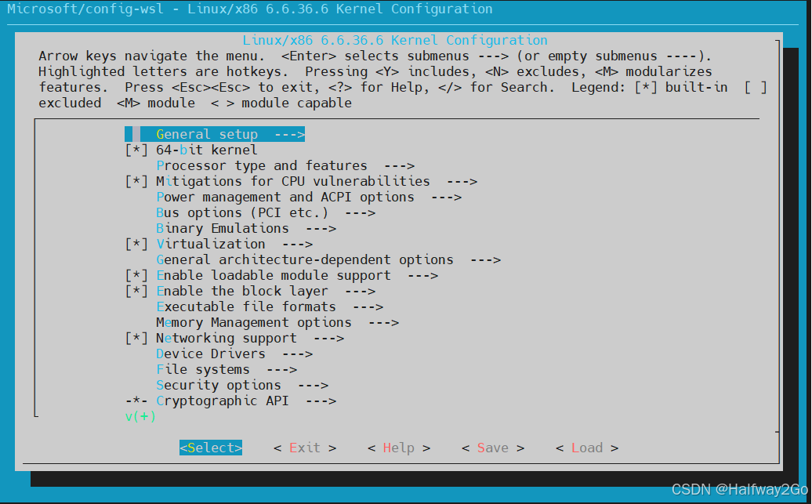Viewport: 812px width, 504px height.
Task: Expand arrow after Virtualization
Action: pyautogui.click(x=297, y=245)
